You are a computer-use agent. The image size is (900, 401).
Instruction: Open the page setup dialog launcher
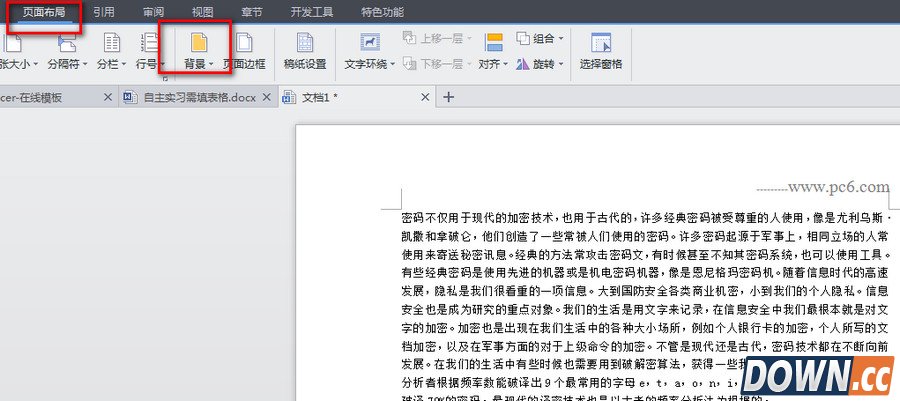(x=165, y=79)
